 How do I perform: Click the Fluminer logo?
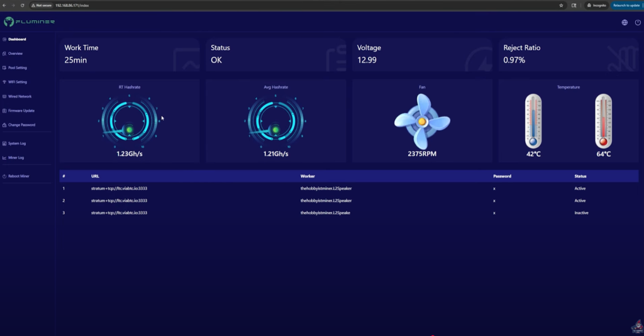pyautogui.click(x=29, y=22)
